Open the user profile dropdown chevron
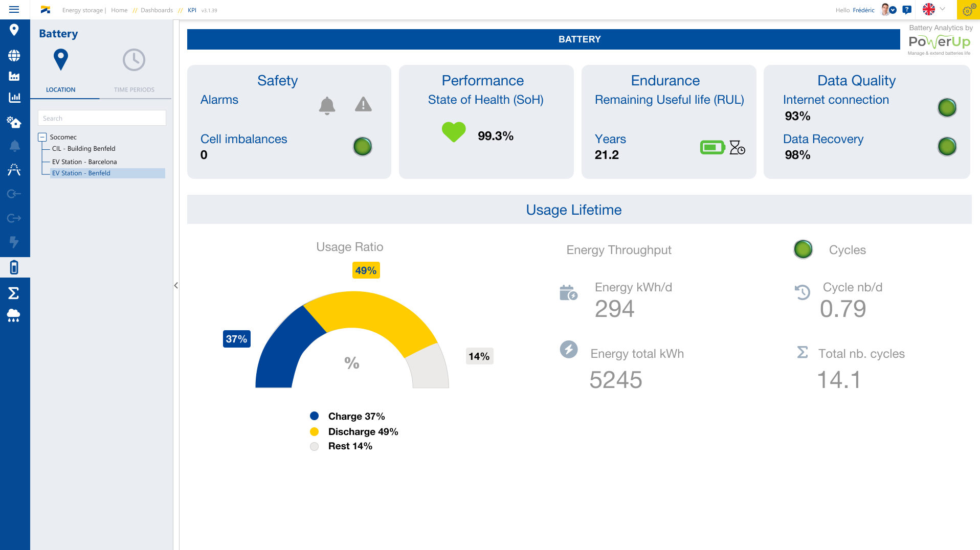 894,10
